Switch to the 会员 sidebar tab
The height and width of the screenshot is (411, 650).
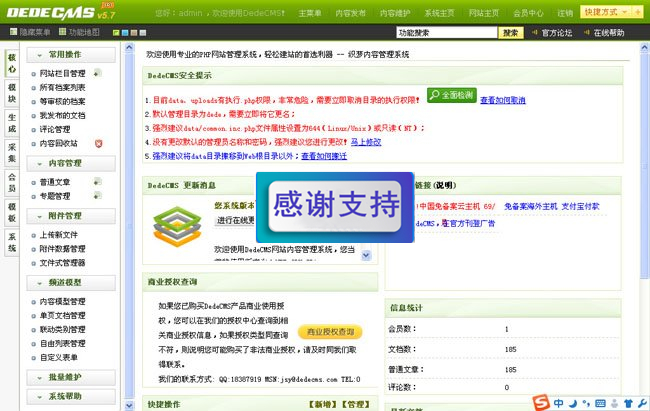12,182
